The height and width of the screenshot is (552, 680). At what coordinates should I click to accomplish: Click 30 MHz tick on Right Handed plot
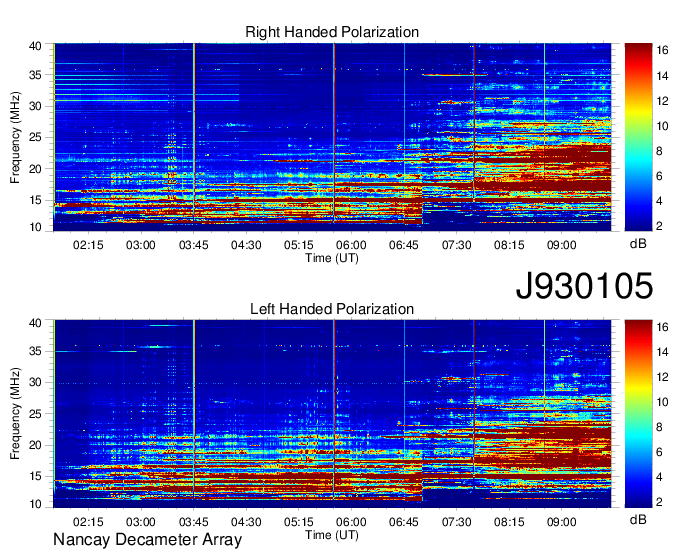tap(35, 106)
